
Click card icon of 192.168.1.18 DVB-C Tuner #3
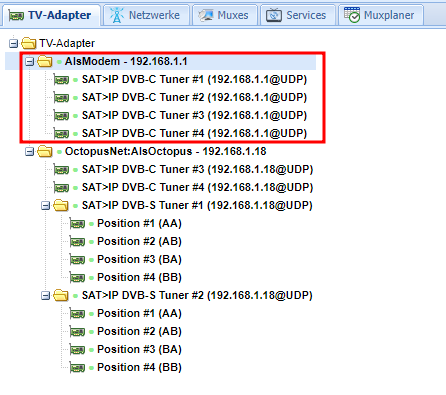click(x=62, y=170)
